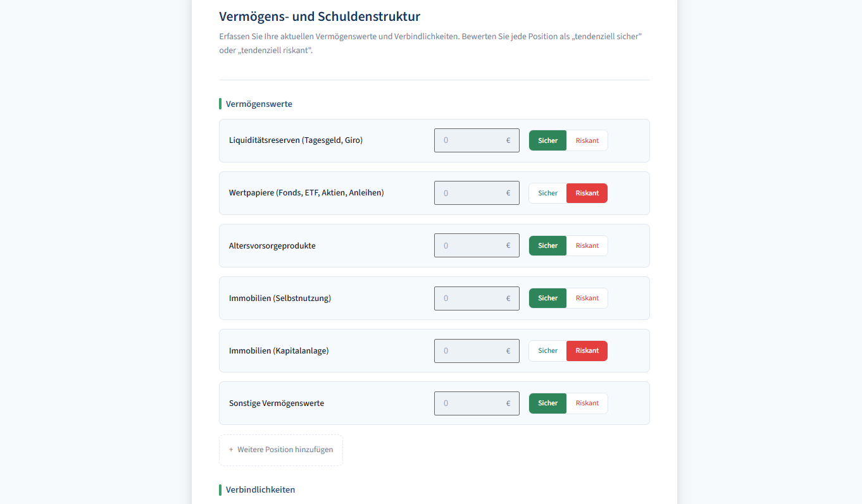Click the Altersvorsorgeprodukte value field

pos(477,245)
